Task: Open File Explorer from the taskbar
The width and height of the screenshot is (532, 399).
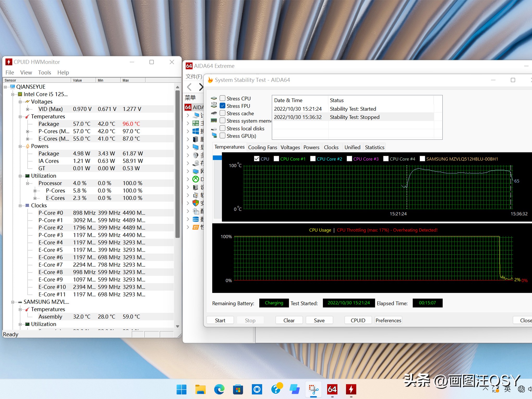Action: tap(200, 389)
